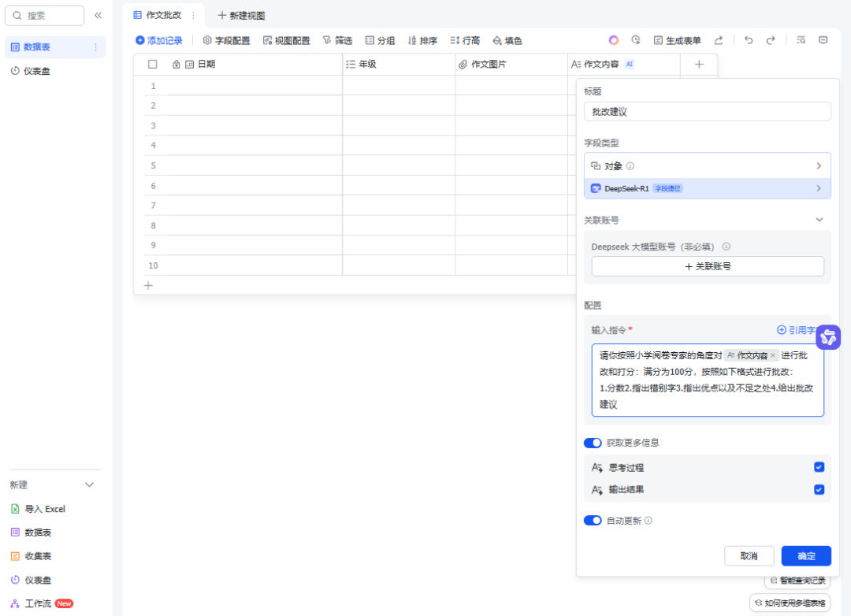
Task: Open the 字段配置 field settings icon
Action: pyautogui.click(x=207, y=39)
